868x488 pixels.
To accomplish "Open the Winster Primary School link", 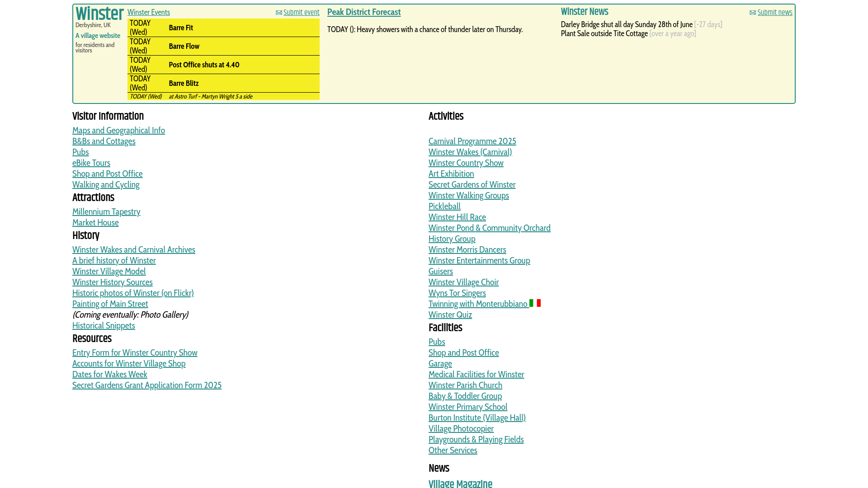I will coord(468,407).
